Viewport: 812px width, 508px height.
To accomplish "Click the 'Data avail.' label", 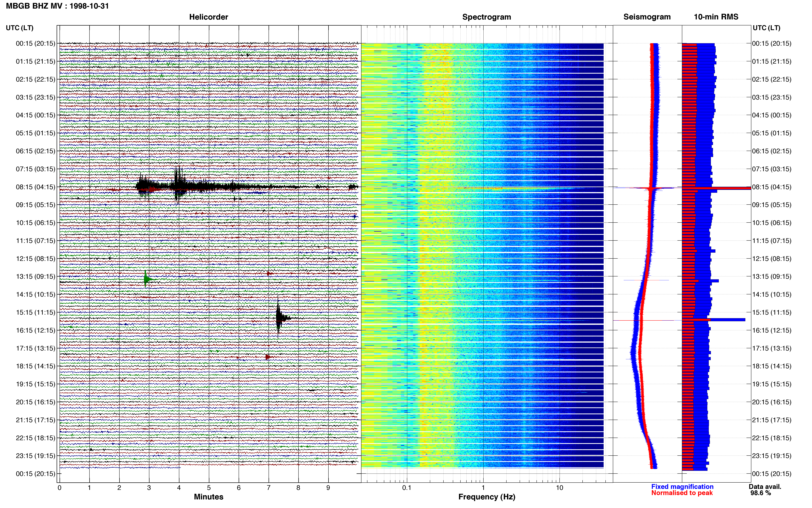I will click(x=765, y=486).
